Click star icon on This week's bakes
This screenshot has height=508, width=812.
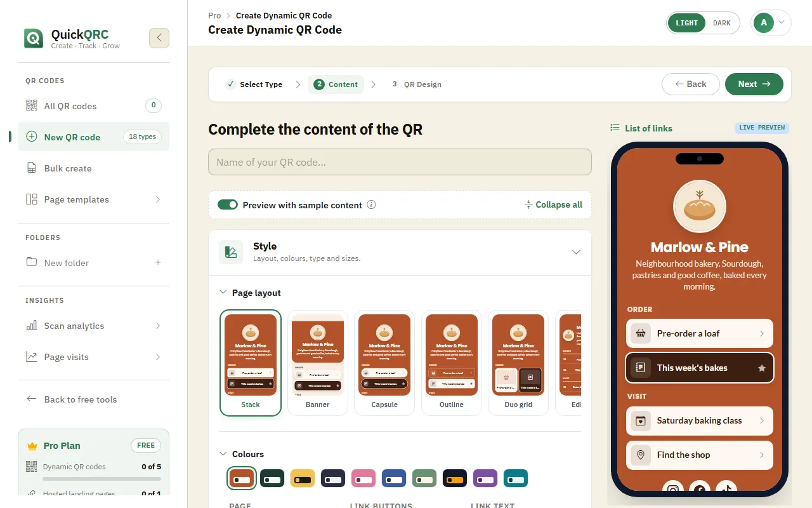[x=762, y=368]
